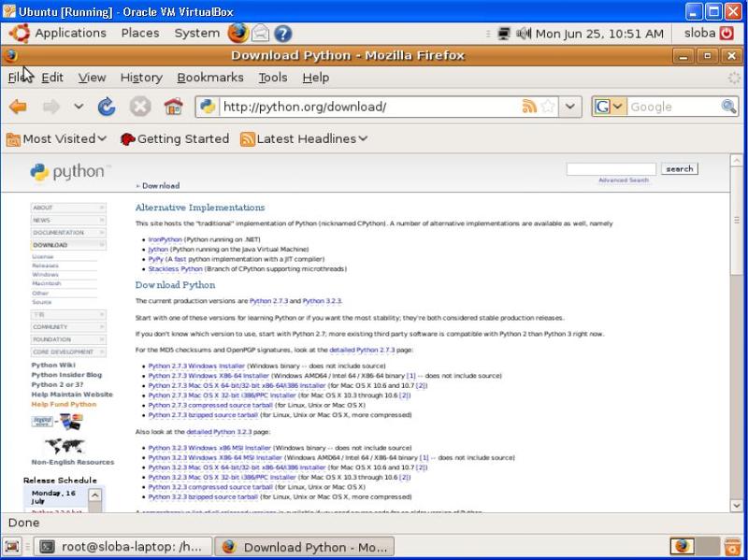Open the address bar history dropdown
This screenshot has width=748, height=560.
coord(570,107)
